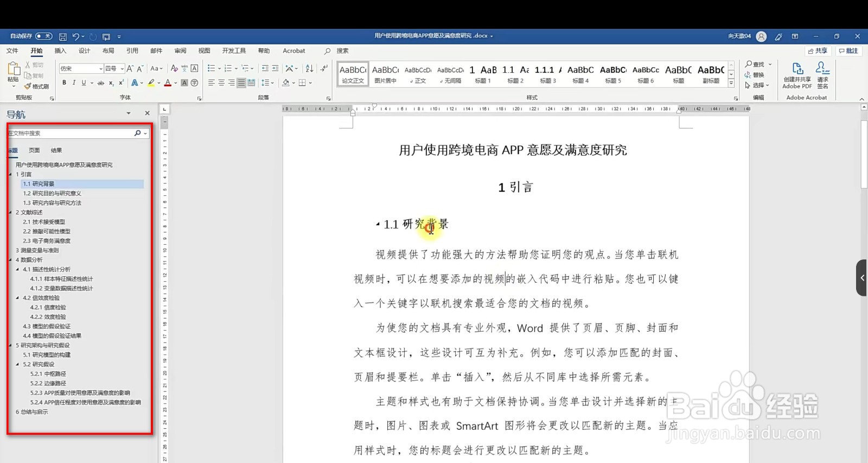
Task: Click the Align Left icon
Action: [x=212, y=83]
